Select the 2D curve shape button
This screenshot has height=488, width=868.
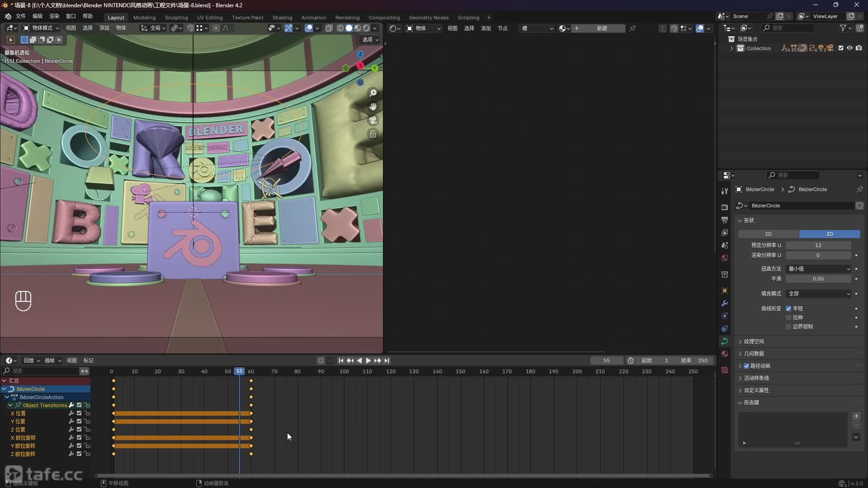tap(768, 234)
